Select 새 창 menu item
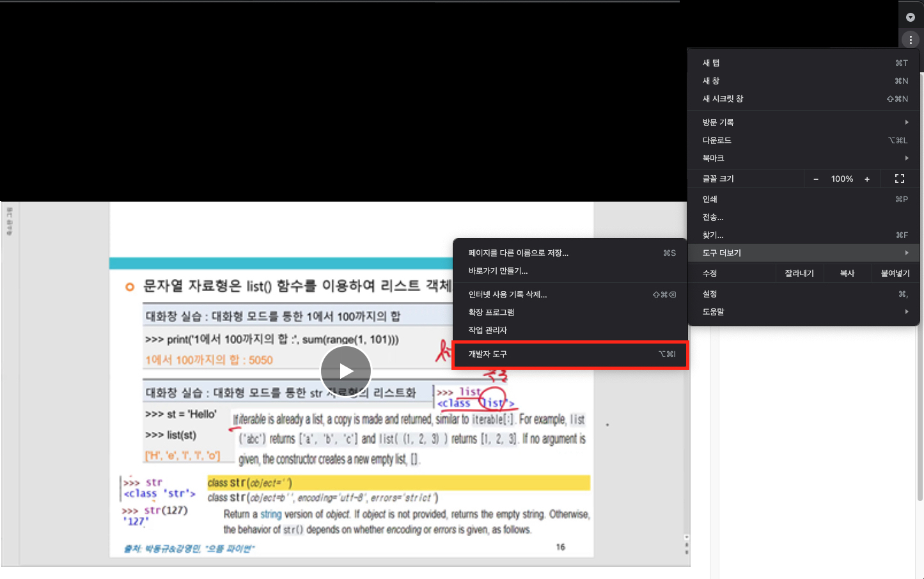Screen dimensions: 924x579 pos(804,81)
